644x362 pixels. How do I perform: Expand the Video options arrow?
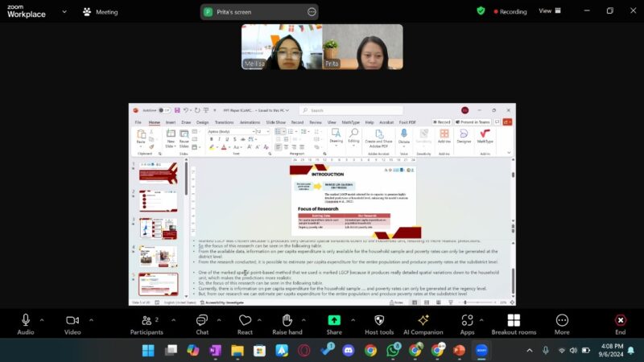90,319
